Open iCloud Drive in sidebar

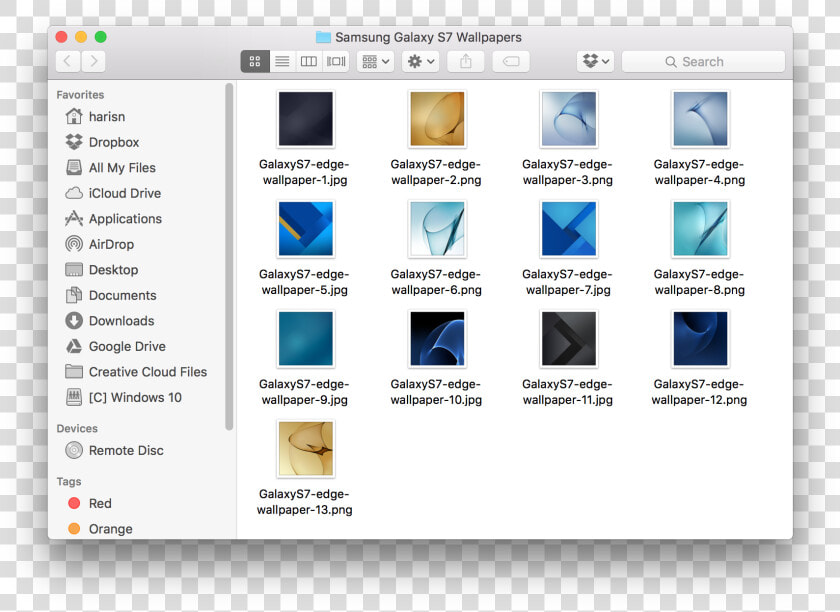pyautogui.click(x=112, y=193)
